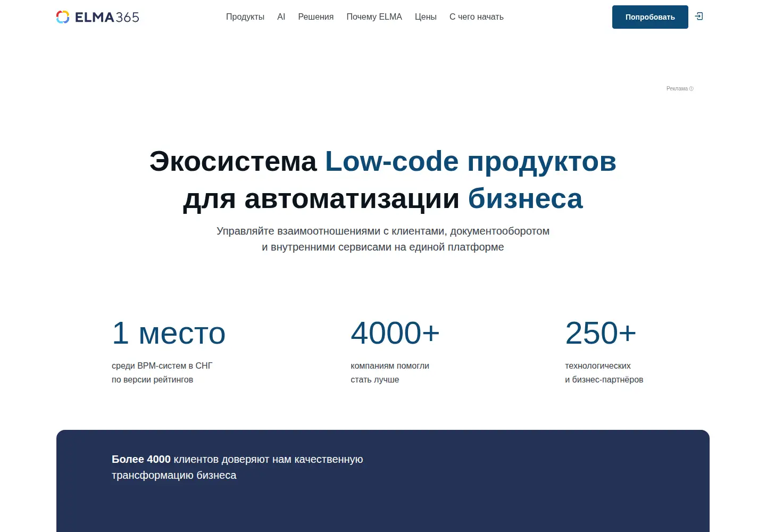Click the text технологических

click(x=598, y=365)
